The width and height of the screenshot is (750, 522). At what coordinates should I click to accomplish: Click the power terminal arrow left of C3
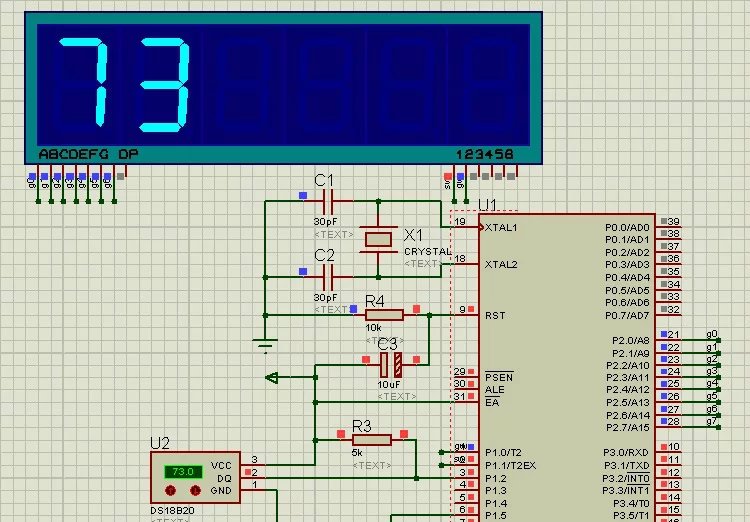[272, 377]
